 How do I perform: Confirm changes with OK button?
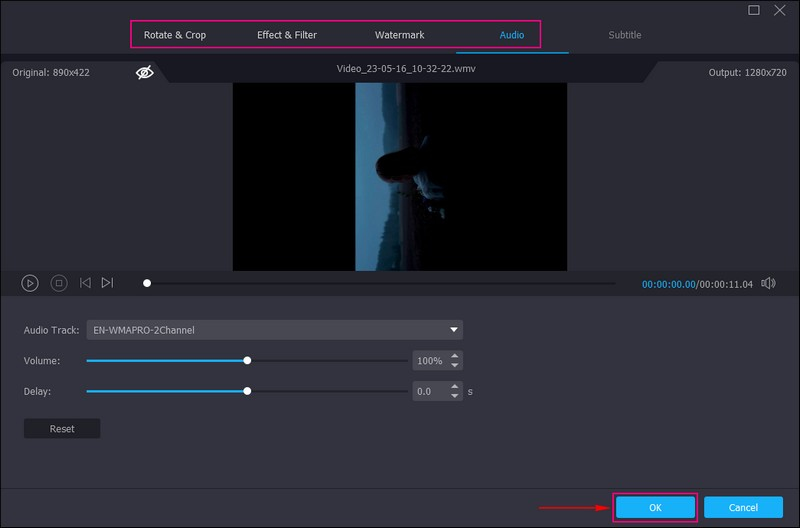click(655, 507)
